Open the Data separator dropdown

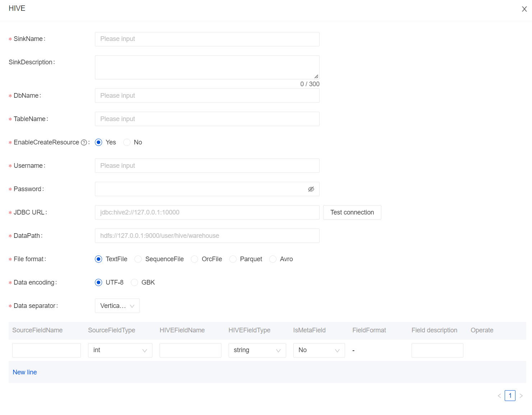tap(117, 306)
